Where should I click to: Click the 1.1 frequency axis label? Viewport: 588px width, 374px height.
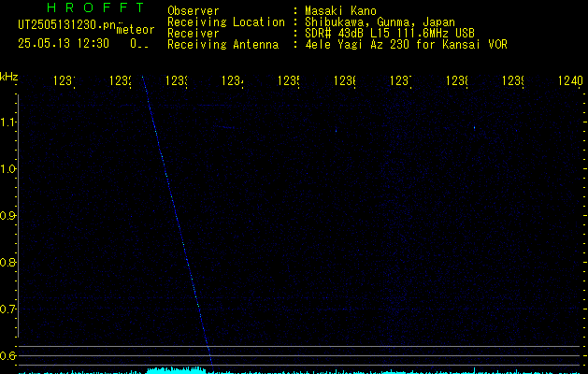[x=7, y=122]
